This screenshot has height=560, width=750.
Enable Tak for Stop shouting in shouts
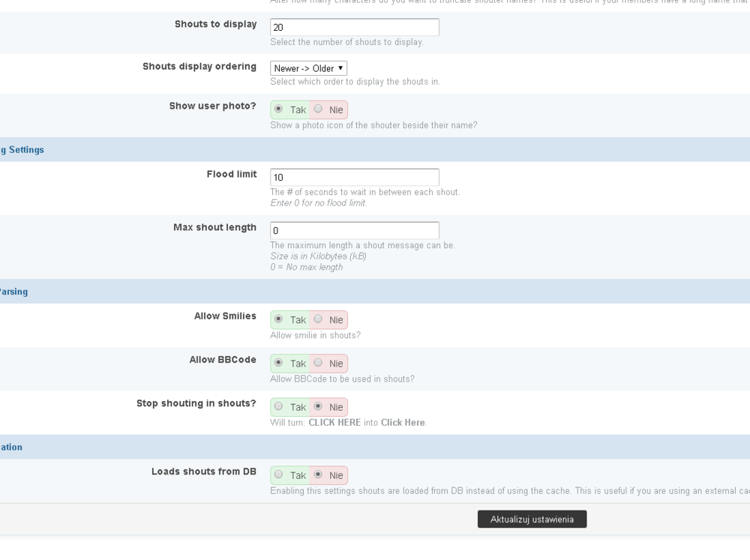click(x=279, y=406)
